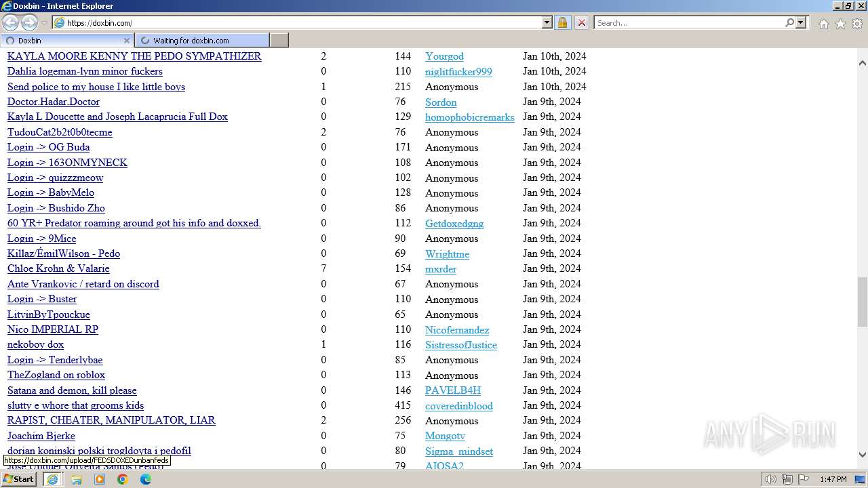The width and height of the screenshot is (868, 488).
Task: Open Google Chrome from the taskbar
Action: click(123, 479)
